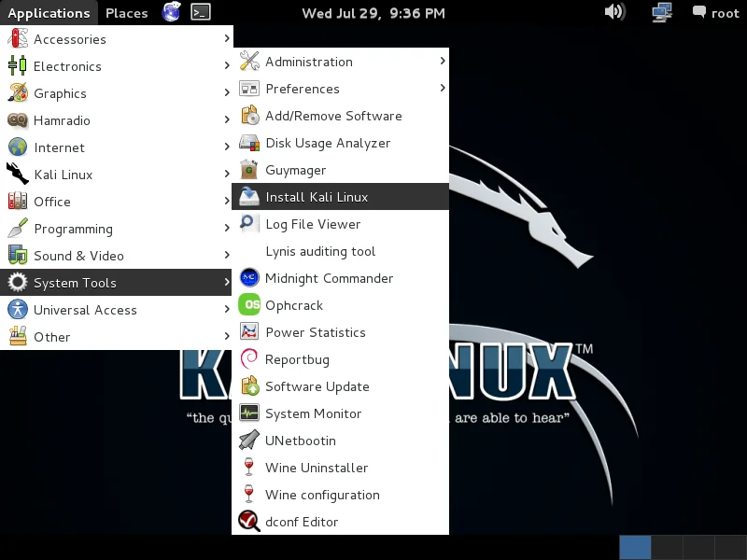Click the workspace switcher in the bottom-right corner
Screen dimensions: 747x560
635,548
